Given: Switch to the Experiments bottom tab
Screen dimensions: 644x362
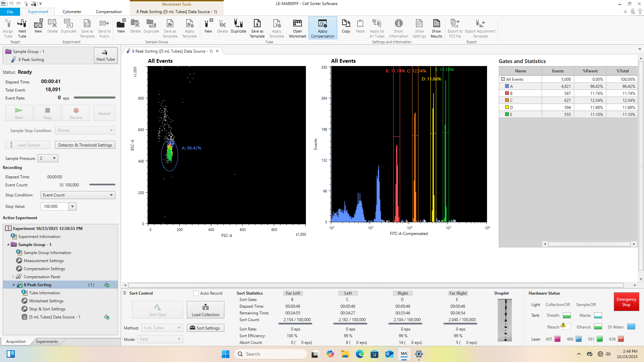Looking at the screenshot, I should click(47, 342).
